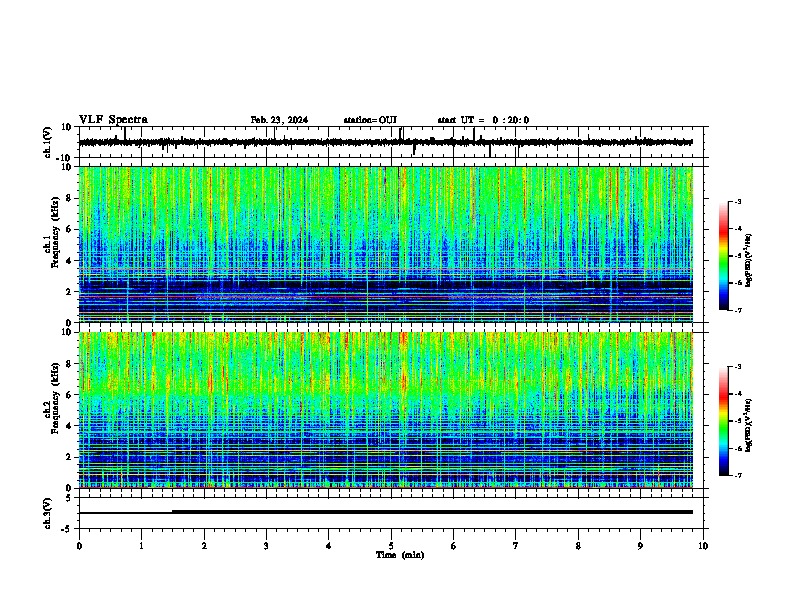Click the ch.1 waveform voltage plot

point(390,142)
